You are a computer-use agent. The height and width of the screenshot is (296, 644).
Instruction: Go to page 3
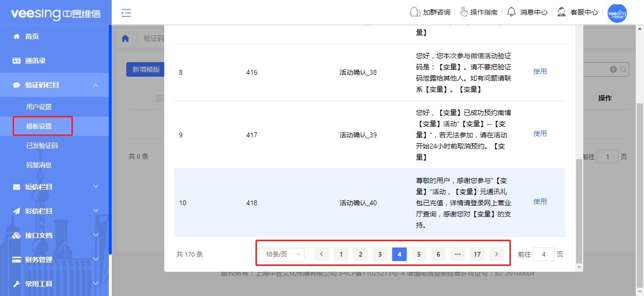coord(380,254)
